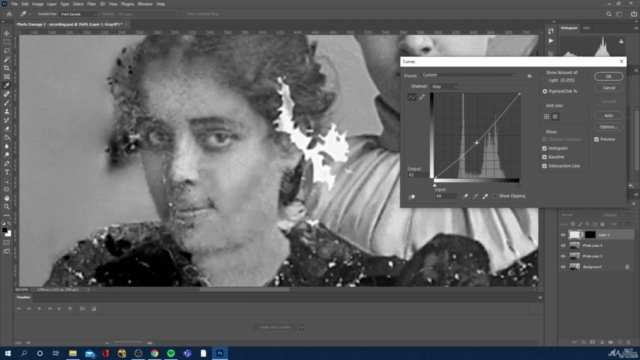Viewport: 640px width, 360px height.
Task: Click the white point slider under curve graph
Action: [435, 185]
